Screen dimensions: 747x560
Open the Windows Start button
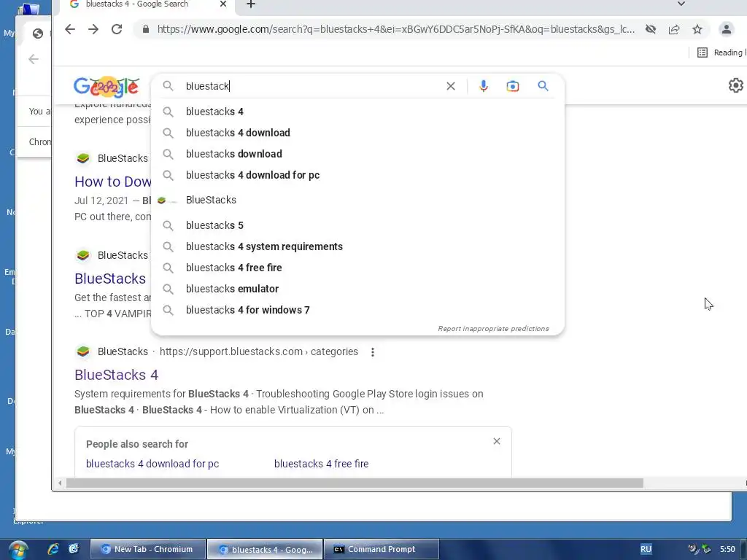[x=18, y=551]
